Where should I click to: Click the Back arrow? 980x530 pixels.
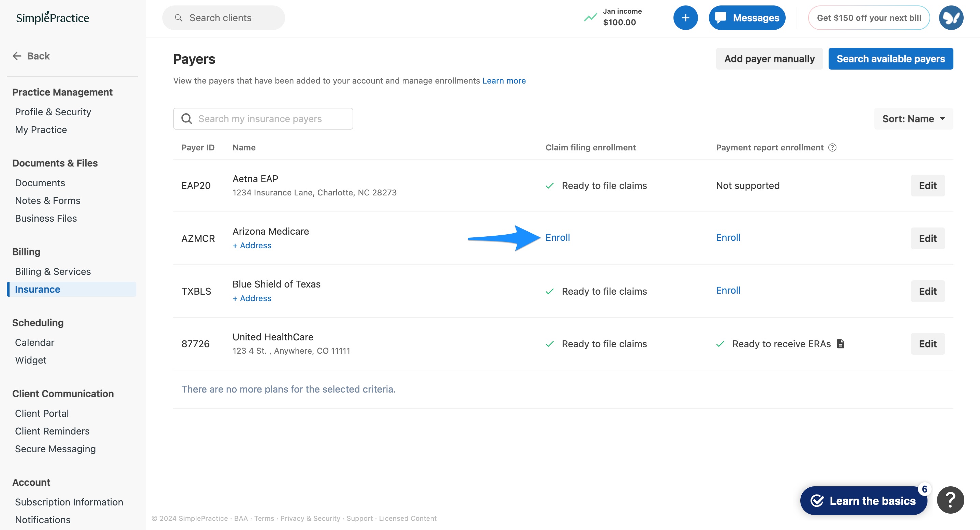(17, 56)
